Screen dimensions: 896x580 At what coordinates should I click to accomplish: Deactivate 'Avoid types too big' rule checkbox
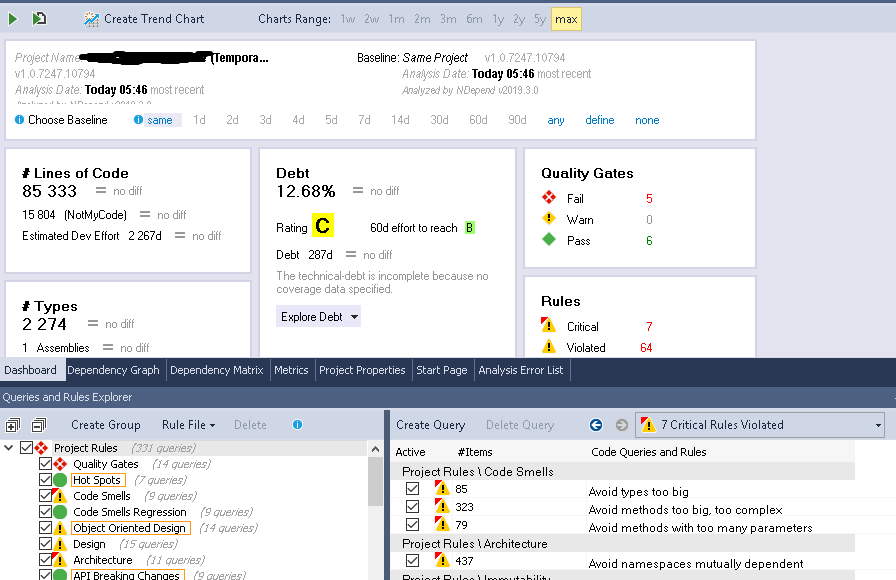point(412,489)
